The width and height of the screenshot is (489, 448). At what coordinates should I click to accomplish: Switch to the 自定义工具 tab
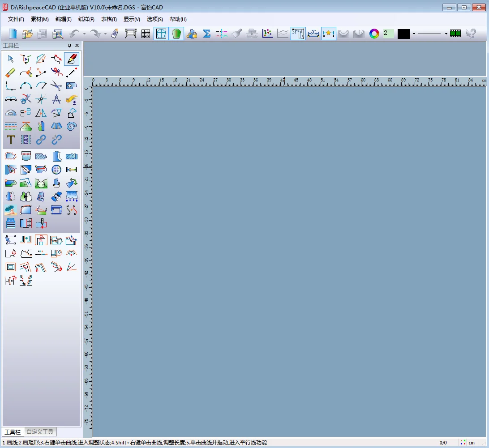click(39, 432)
